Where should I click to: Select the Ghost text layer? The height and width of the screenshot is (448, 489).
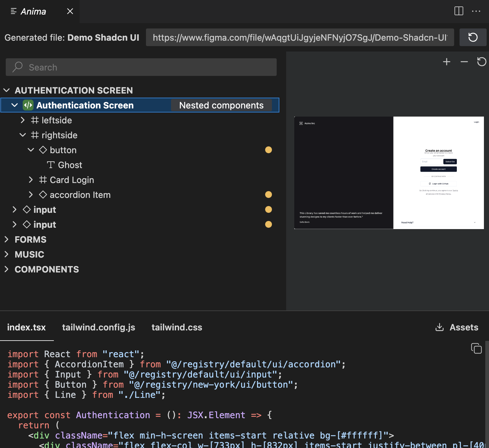(70, 165)
